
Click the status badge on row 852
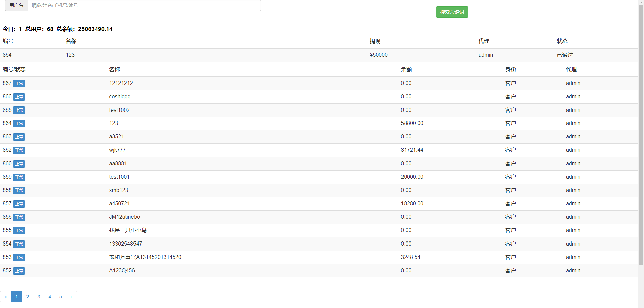pos(19,271)
